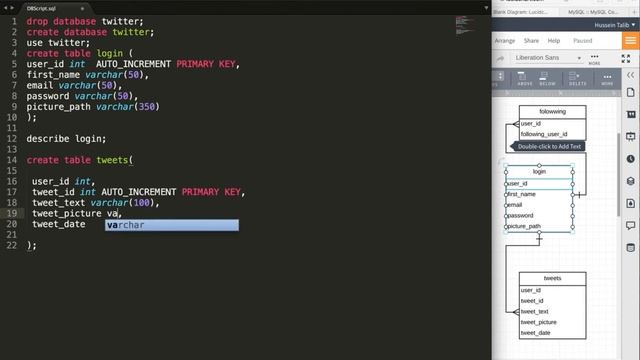640x360 pixels.
Task: Select picture_path field in login table
Action: (x=539, y=226)
